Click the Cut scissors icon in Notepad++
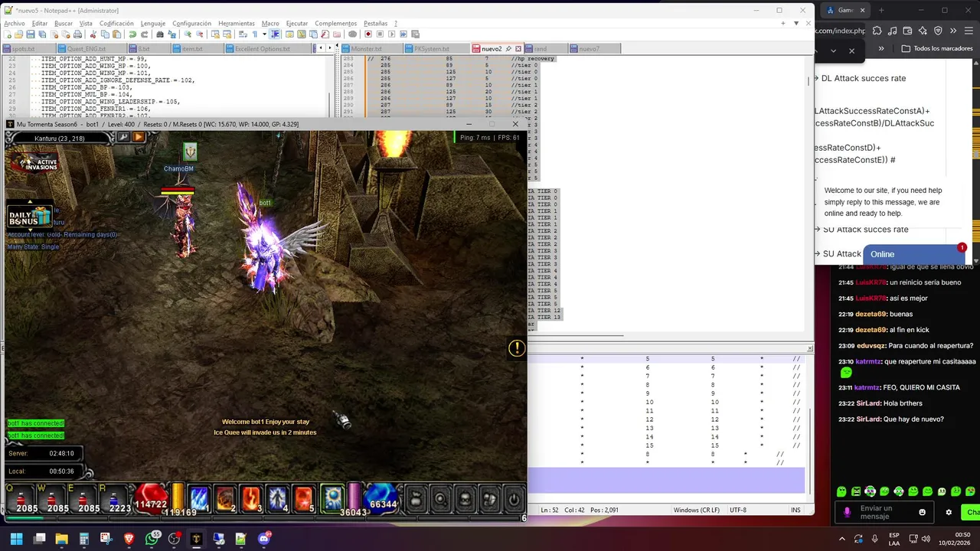 point(93,34)
